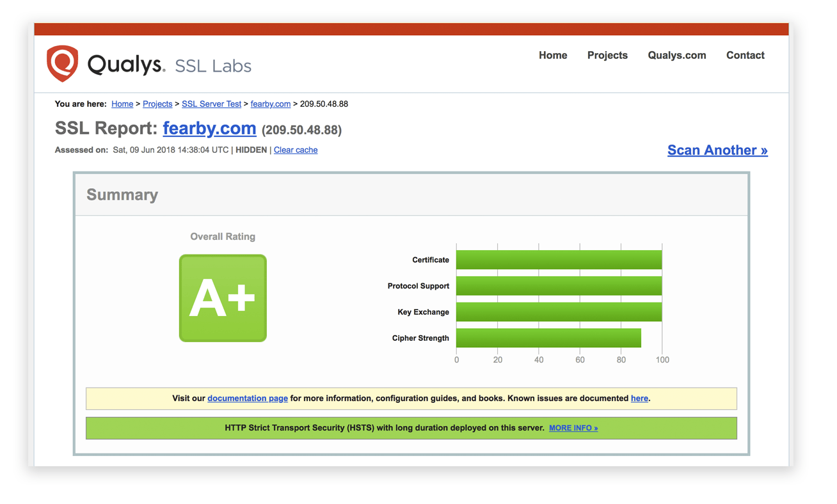Click the fearby.com breadcrumb link
Image resolution: width=837 pixels, height=504 pixels.
[271, 104]
